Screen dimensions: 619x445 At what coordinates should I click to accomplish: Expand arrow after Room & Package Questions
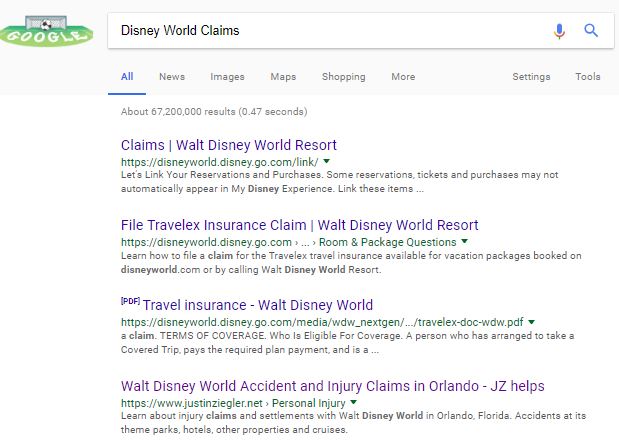pyautogui.click(x=465, y=241)
